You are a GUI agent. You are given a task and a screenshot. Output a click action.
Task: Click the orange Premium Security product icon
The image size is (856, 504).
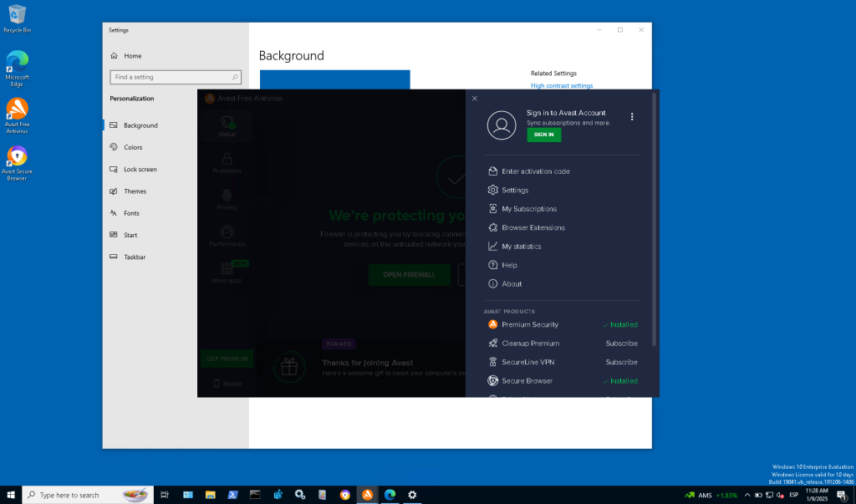click(492, 324)
